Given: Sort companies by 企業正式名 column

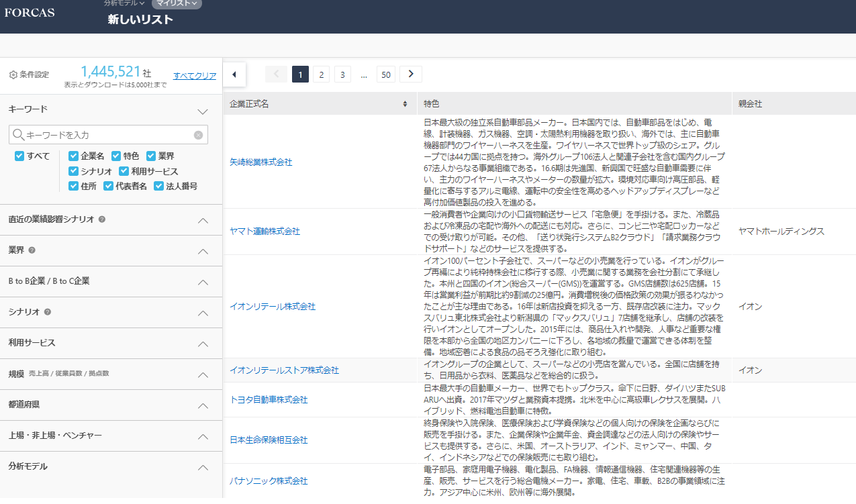Looking at the screenshot, I should pyautogui.click(x=406, y=103).
